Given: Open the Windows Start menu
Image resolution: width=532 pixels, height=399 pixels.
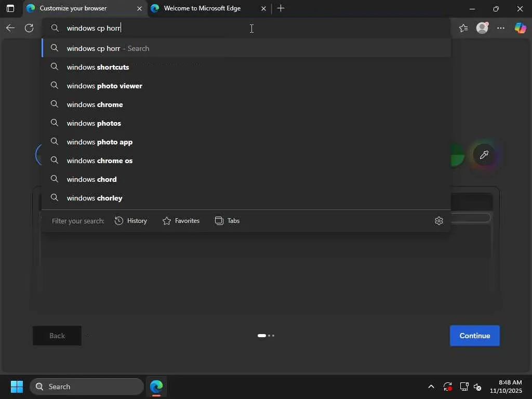Looking at the screenshot, I should [x=17, y=386].
